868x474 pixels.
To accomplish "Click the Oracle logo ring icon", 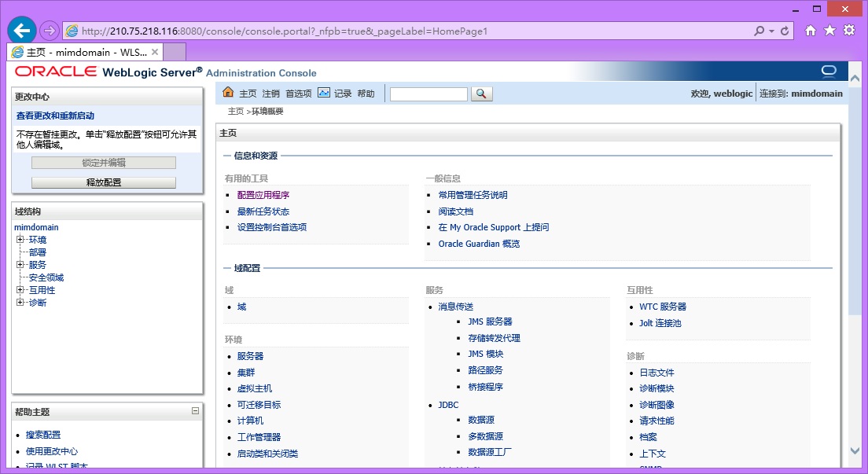I will 829,71.
